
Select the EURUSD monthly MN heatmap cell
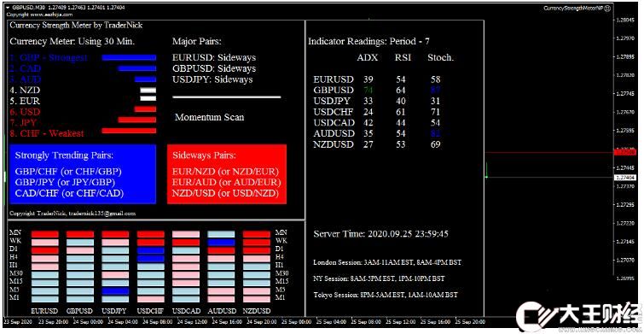pyautogui.click(x=45, y=234)
